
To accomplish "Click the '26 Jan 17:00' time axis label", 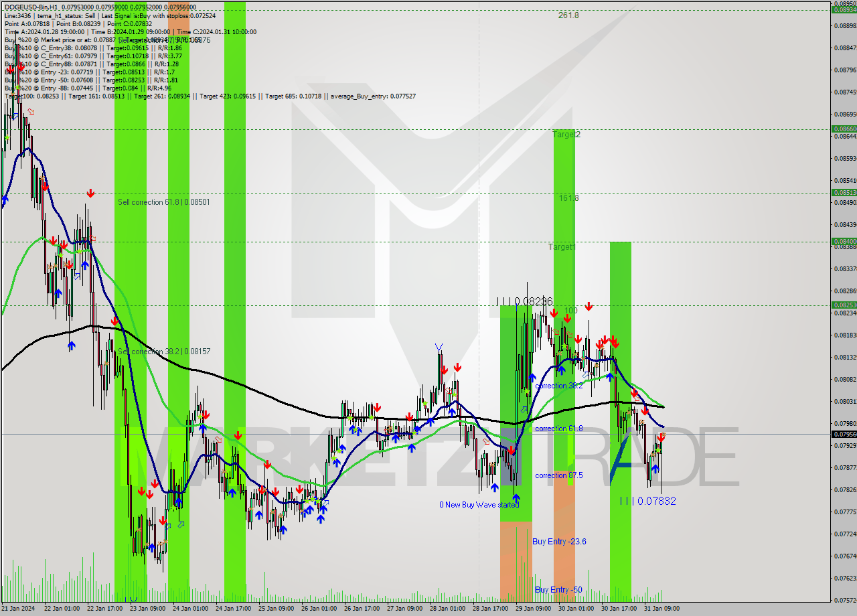I will [361, 609].
